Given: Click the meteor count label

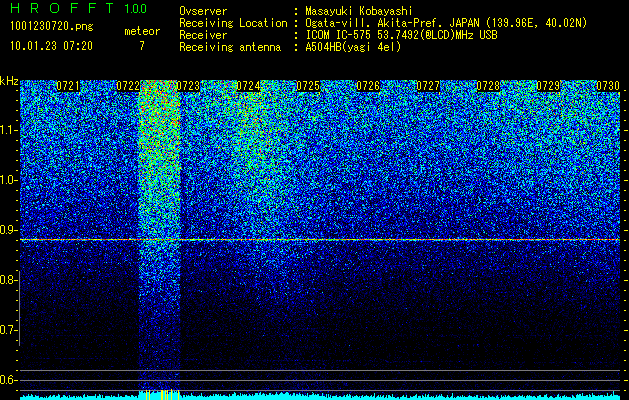Looking at the screenshot, I should [x=142, y=31].
